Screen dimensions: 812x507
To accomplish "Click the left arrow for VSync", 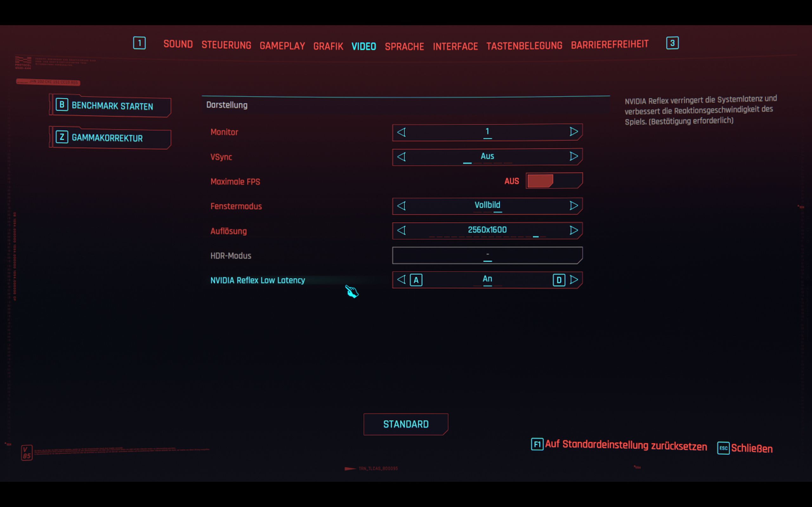I will click(x=401, y=157).
